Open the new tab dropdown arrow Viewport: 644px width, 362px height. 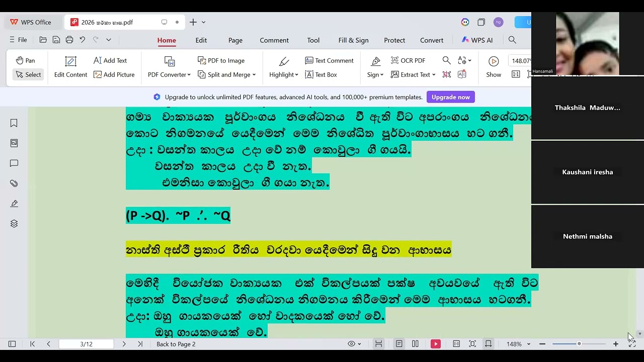(x=203, y=22)
